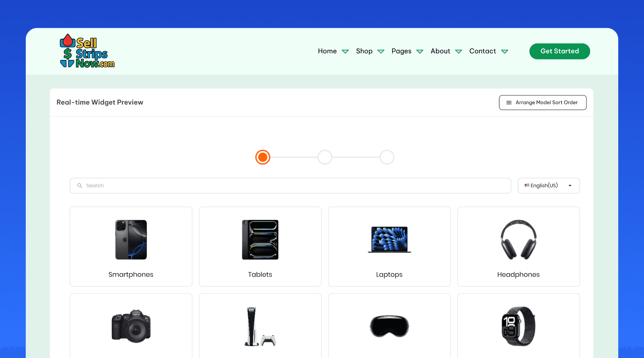644x358 pixels.
Task: Select the game console category card
Action: tap(260, 326)
